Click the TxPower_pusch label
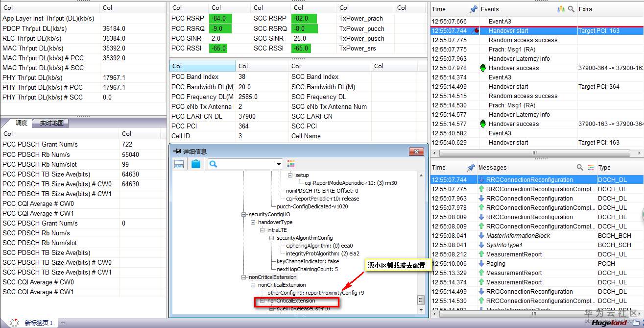The image size is (644, 328). 361,38
